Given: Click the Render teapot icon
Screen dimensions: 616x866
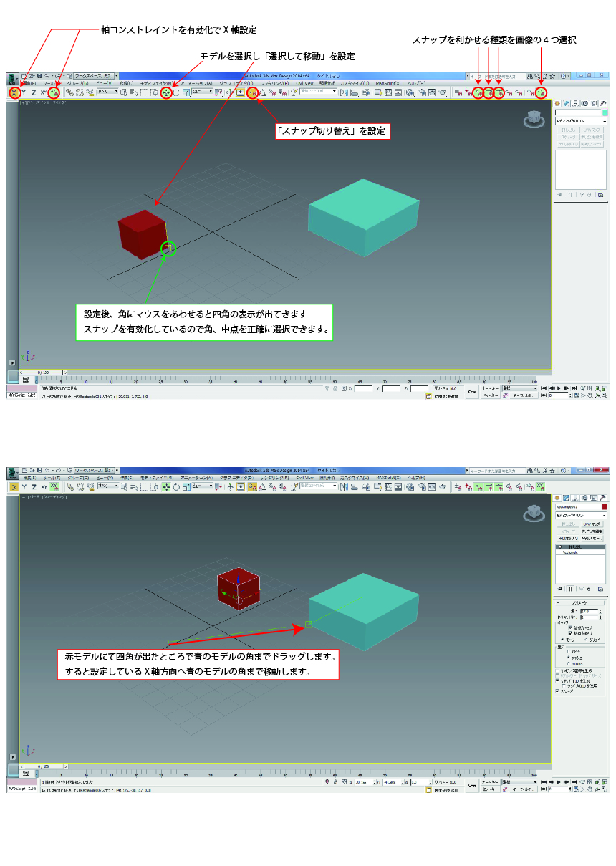Looking at the screenshot, I should click(442, 93).
